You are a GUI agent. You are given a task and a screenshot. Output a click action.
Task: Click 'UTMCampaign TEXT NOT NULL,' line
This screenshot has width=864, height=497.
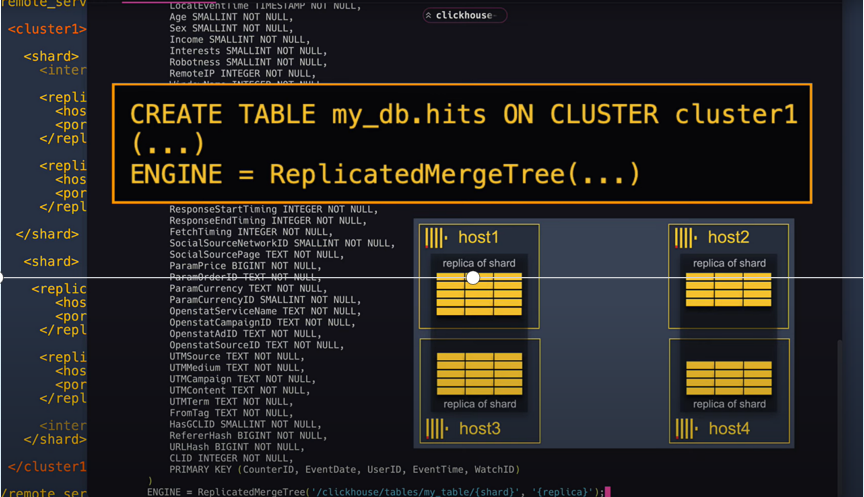(242, 379)
